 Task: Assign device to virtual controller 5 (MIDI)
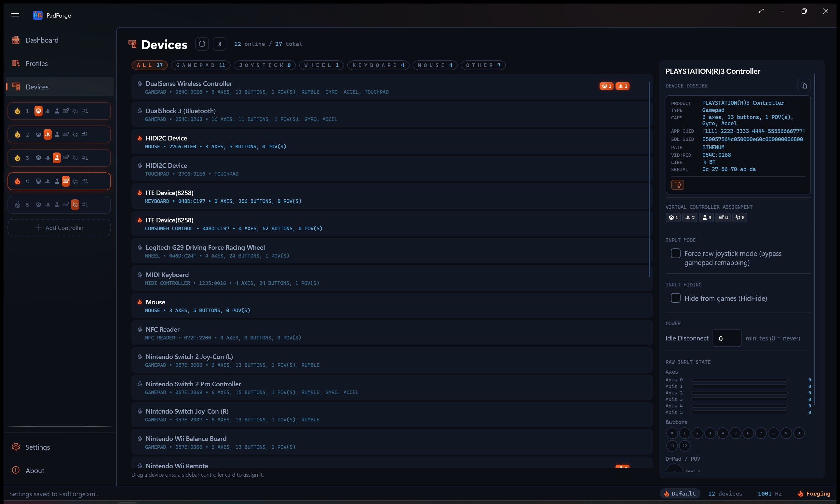(x=739, y=217)
